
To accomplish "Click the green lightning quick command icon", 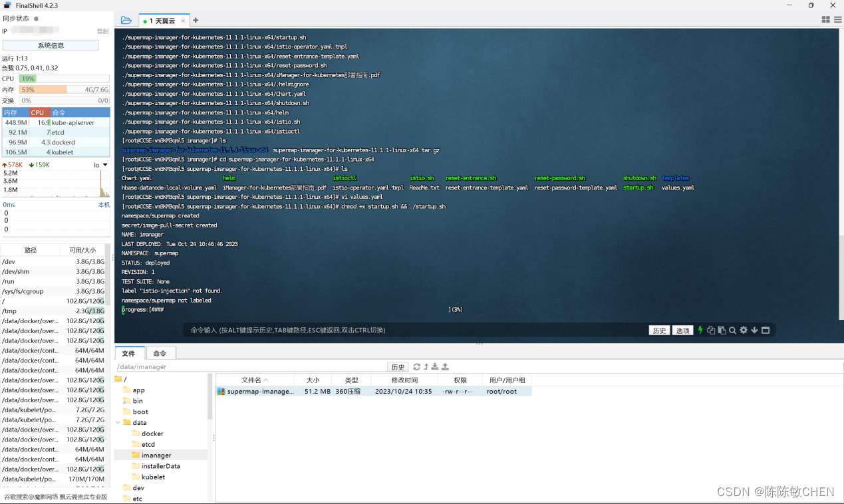I will click(x=700, y=330).
